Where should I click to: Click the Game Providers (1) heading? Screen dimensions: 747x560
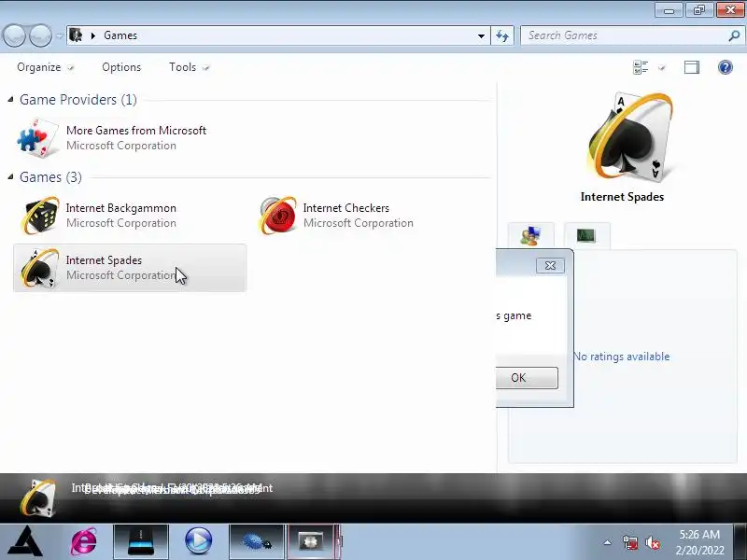pyautogui.click(x=78, y=100)
